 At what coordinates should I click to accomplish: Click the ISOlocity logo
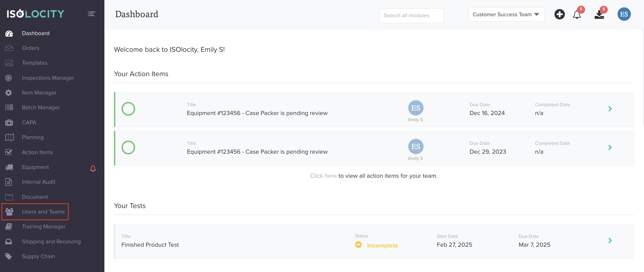click(36, 14)
